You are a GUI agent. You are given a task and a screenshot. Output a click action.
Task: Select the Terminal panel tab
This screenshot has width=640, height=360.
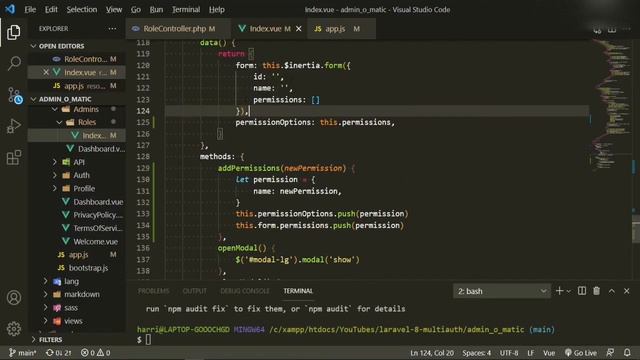[x=298, y=291]
